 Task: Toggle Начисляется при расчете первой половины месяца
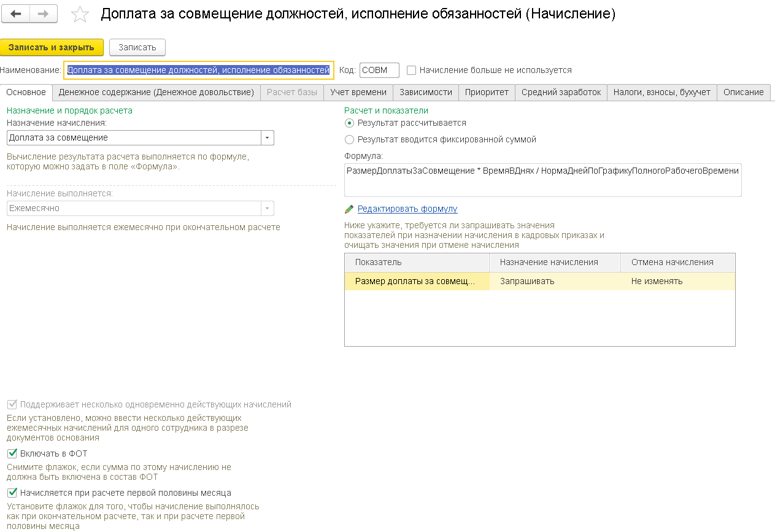12,493
